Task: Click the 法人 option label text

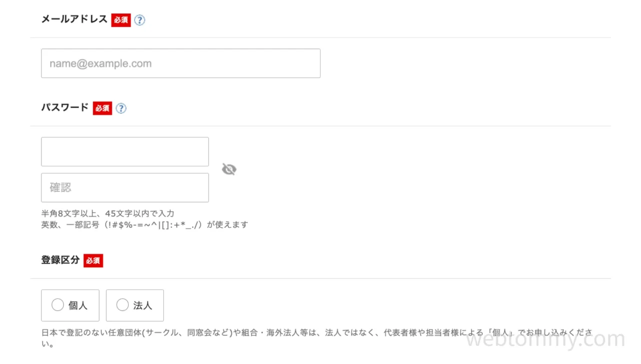Action: (x=142, y=305)
